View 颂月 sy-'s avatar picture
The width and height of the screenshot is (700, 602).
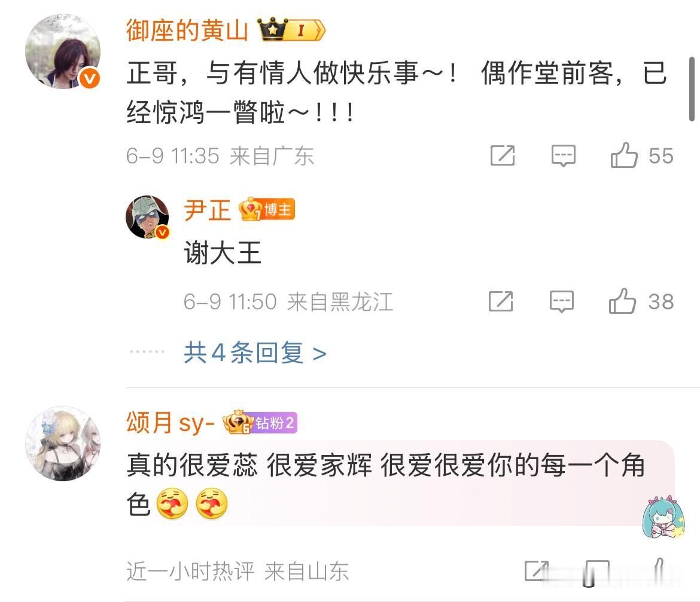point(62,443)
